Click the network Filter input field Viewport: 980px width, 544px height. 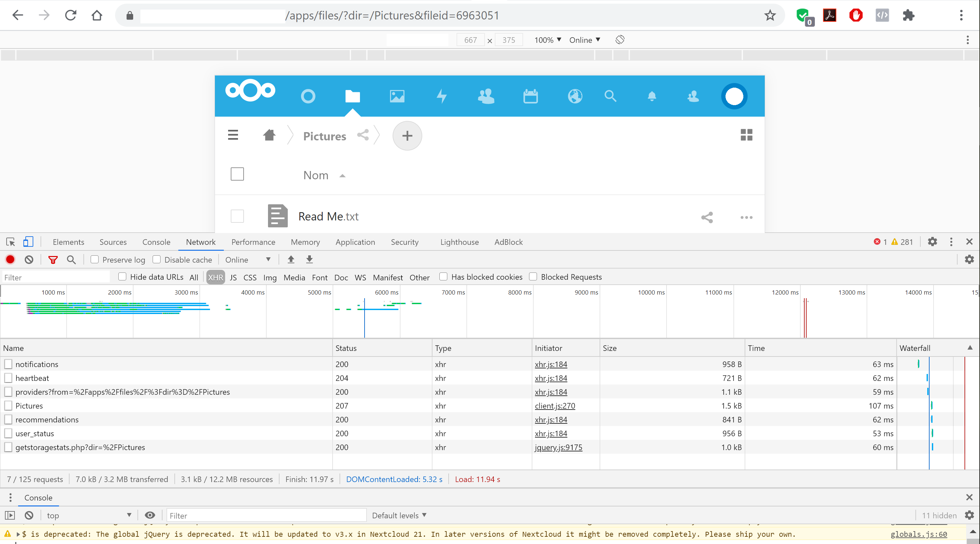coord(55,277)
